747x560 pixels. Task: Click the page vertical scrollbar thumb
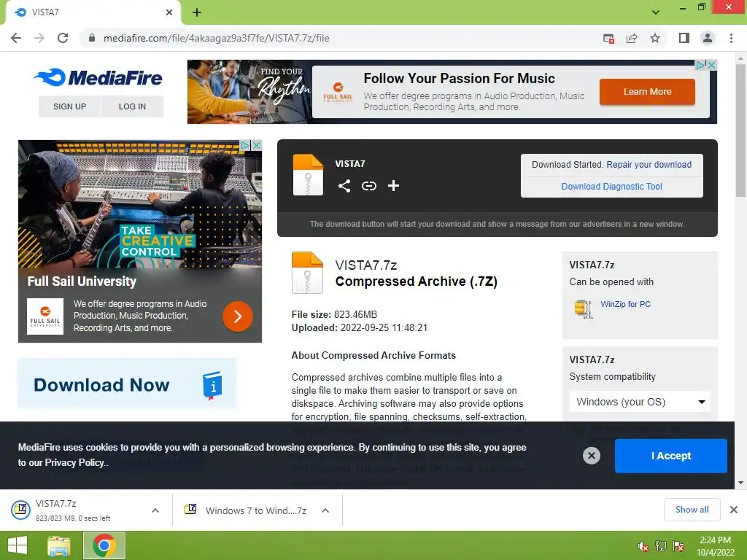coord(740,131)
